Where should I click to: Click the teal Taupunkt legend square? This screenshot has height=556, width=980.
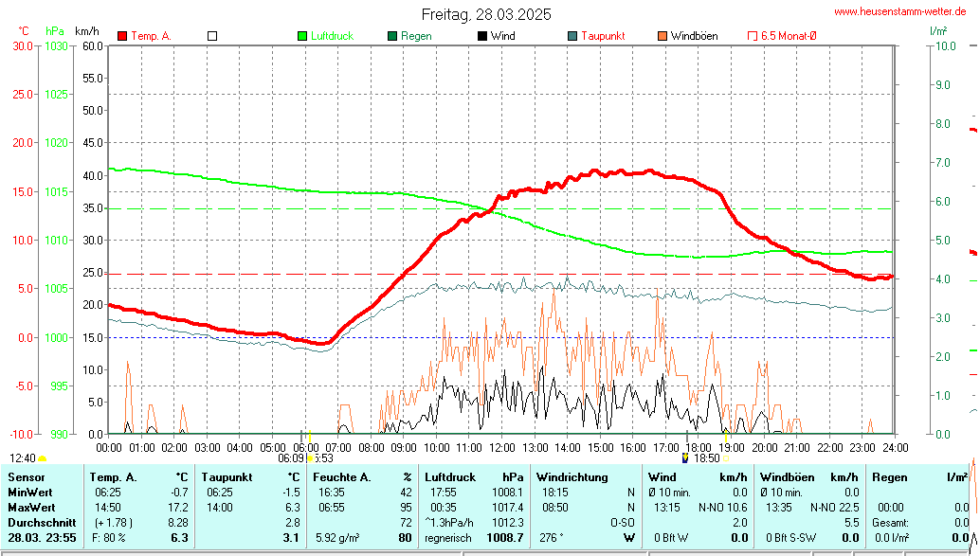coord(572,36)
